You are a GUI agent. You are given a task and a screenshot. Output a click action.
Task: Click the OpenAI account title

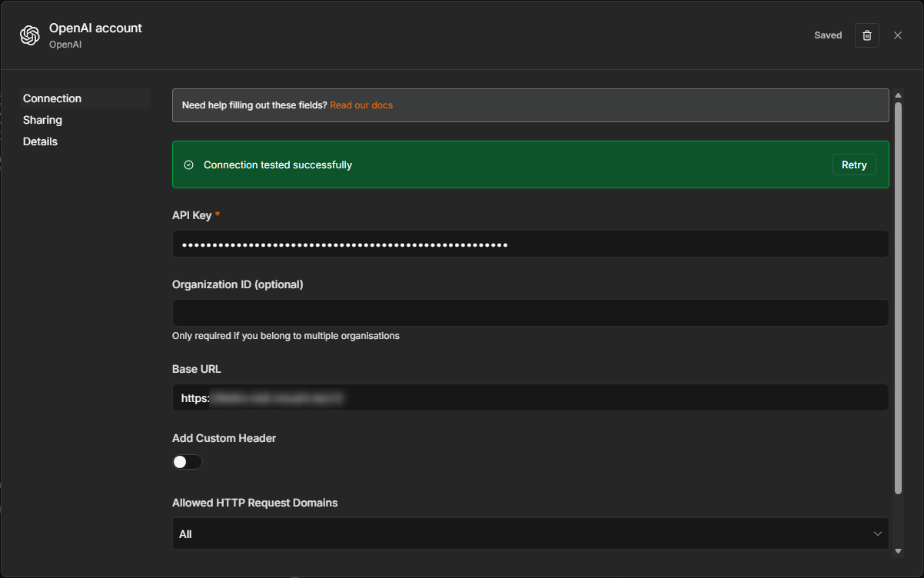(95, 28)
